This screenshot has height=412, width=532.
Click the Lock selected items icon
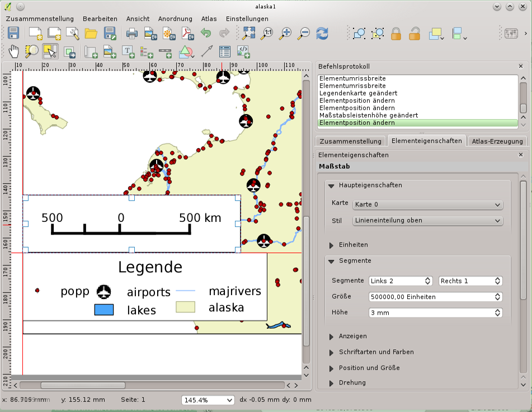tap(396, 33)
